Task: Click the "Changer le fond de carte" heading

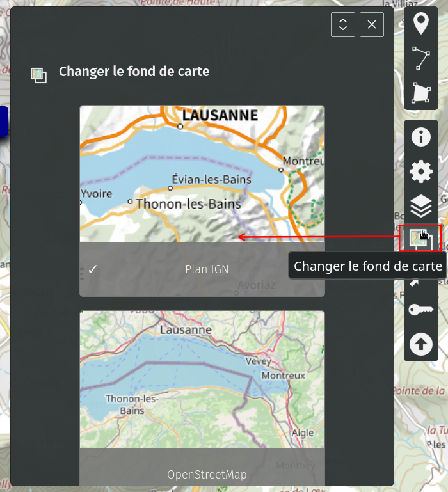Action: point(134,72)
